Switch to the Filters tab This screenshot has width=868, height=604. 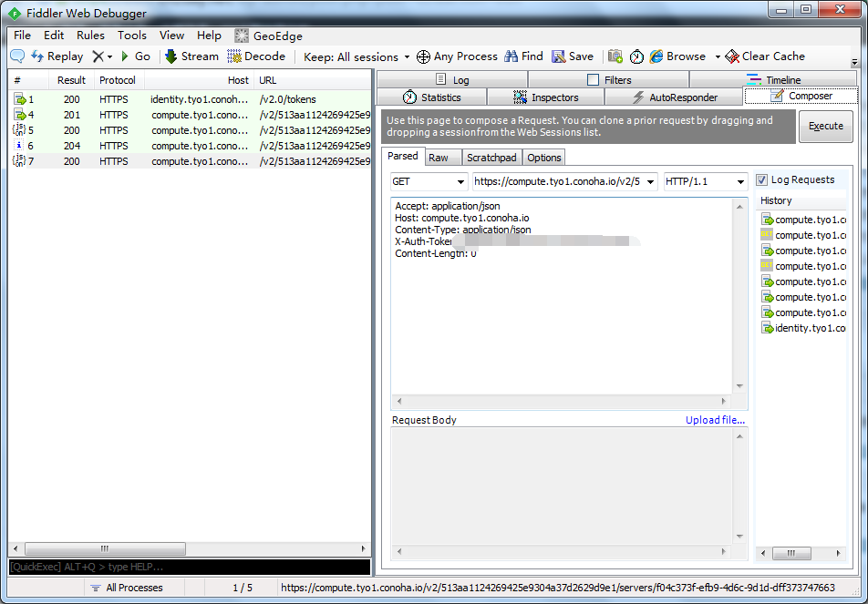coord(609,79)
